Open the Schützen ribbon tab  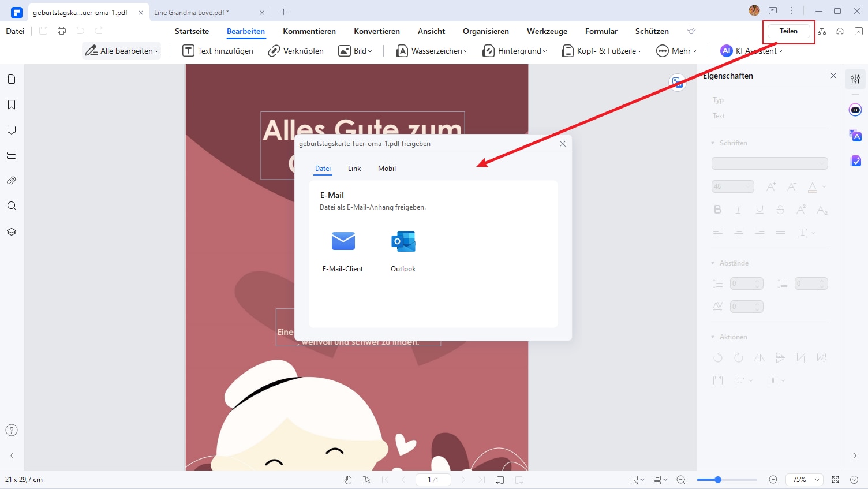click(x=652, y=31)
